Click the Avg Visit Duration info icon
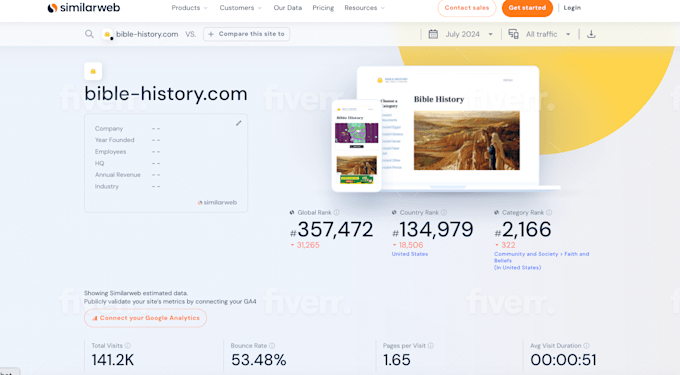Image resolution: width=680 pixels, height=375 pixels. 586,346
